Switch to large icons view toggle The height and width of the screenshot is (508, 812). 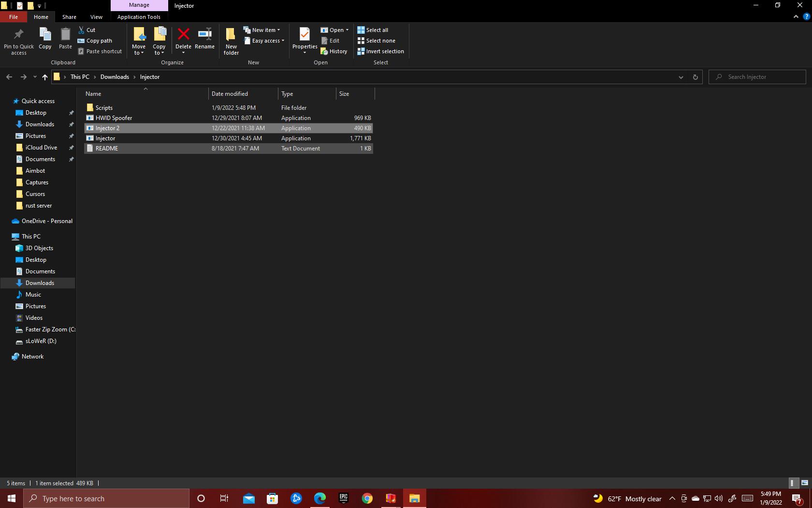click(805, 483)
